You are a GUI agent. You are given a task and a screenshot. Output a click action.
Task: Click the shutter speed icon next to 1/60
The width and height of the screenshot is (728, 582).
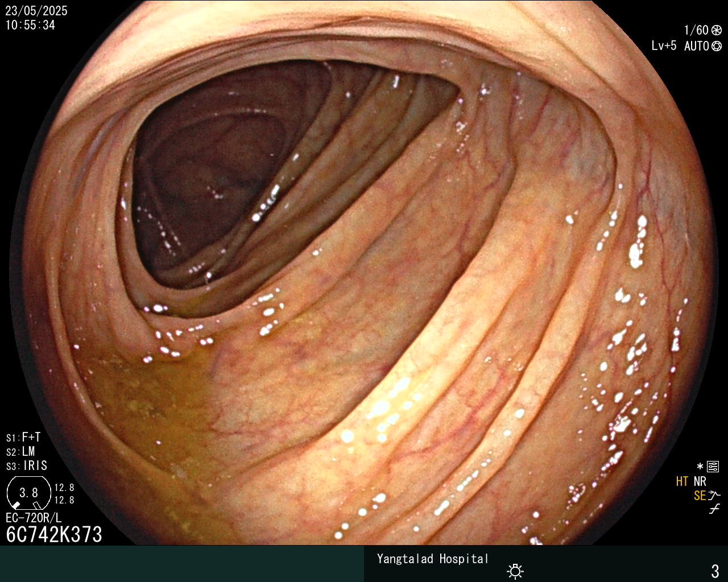[716, 31]
